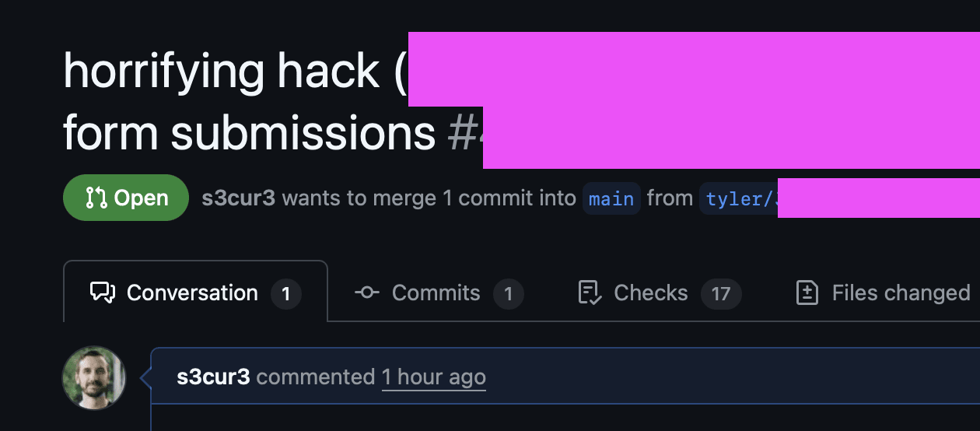This screenshot has width=980, height=431.
Task: Click the 1 counter on the Commits tab
Action: (509, 293)
